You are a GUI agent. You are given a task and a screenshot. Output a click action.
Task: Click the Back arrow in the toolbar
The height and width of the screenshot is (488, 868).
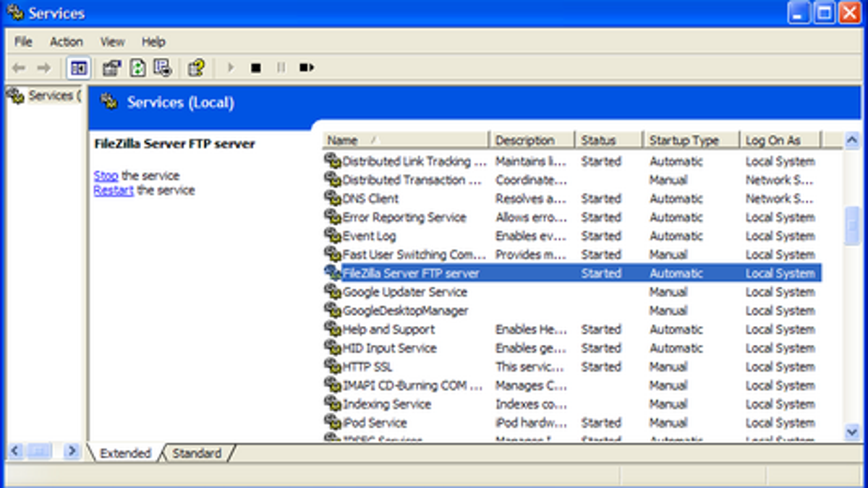click(x=20, y=68)
